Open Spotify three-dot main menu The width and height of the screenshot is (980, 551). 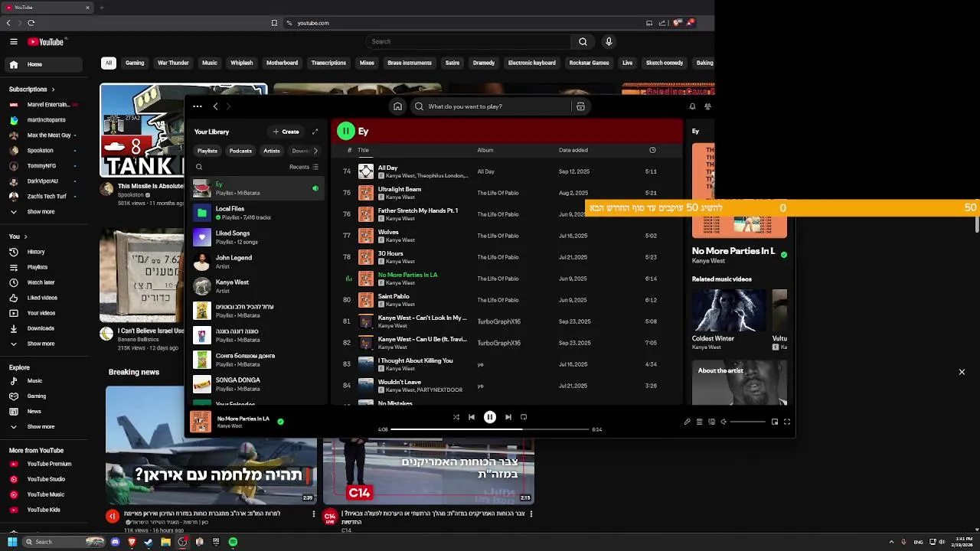tap(198, 106)
